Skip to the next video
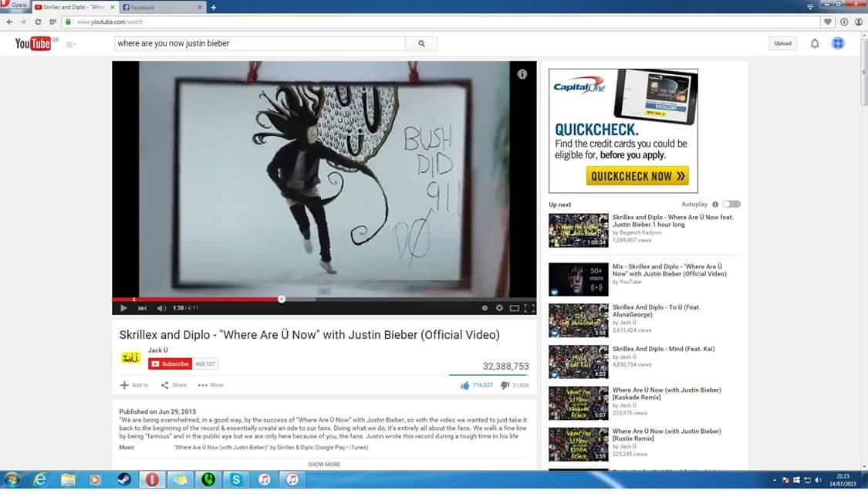The height and width of the screenshot is (494, 868). point(142,308)
